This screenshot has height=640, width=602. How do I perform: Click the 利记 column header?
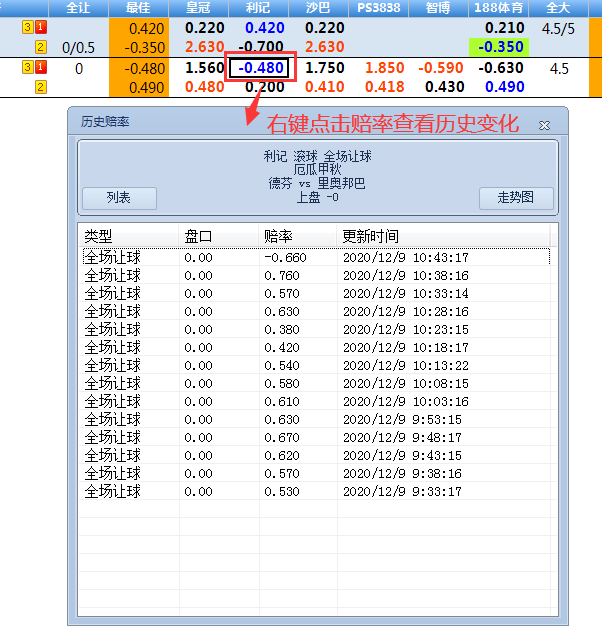258,8
